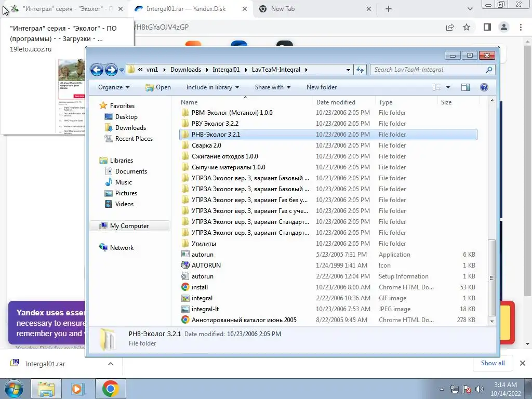The image size is (532, 399).
Task: Open the Share with dropdown
Action: (x=272, y=87)
